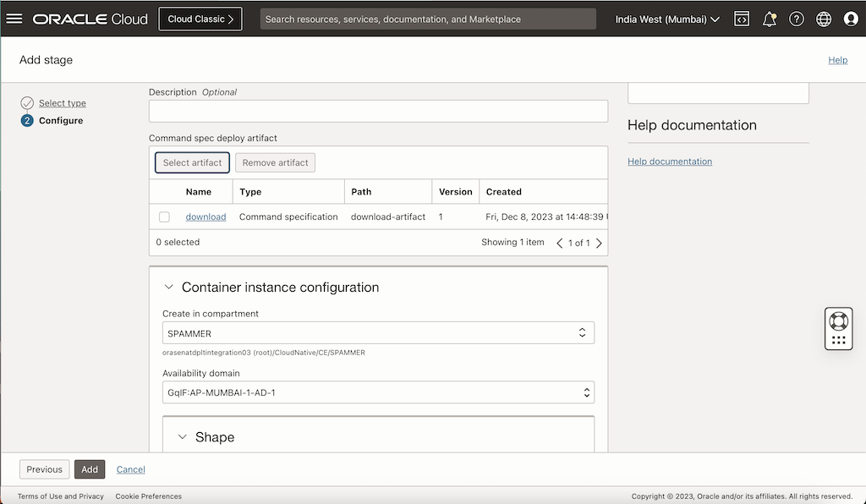Open the navigation hamburger menu

15,18
